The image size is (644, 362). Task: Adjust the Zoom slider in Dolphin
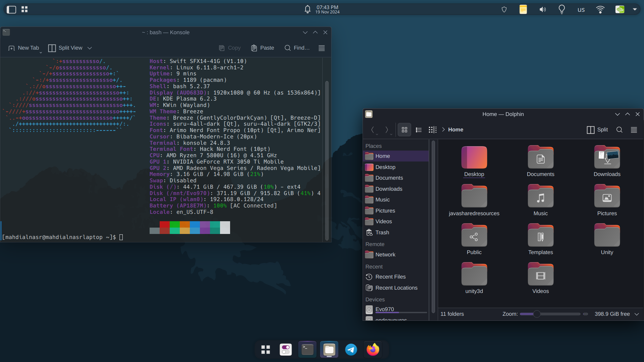(x=537, y=314)
